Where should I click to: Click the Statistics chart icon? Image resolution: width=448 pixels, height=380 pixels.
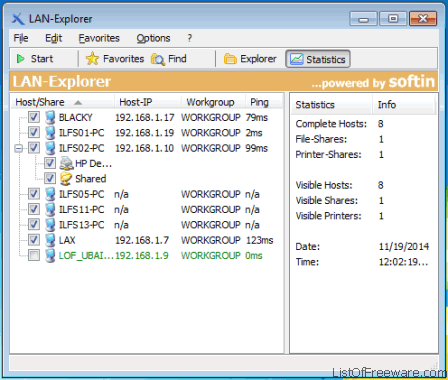pos(296,59)
